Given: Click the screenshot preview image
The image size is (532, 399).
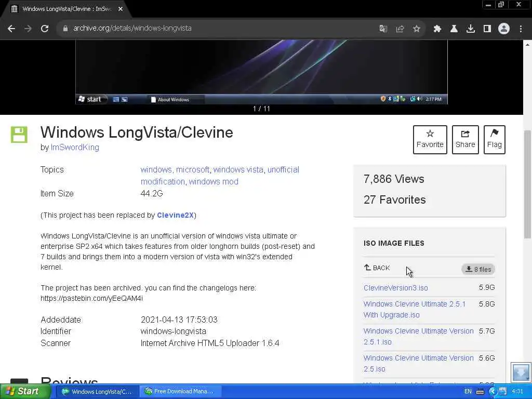Looking at the screenshot, I should pyautogui.click(x=261, y=72).
